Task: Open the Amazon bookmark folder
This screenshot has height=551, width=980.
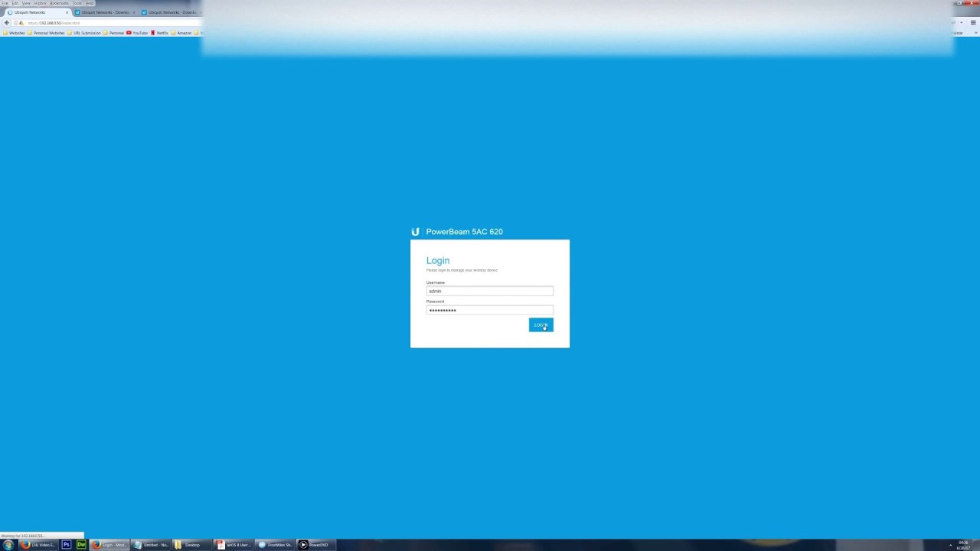Action: [x=181, y=33]
